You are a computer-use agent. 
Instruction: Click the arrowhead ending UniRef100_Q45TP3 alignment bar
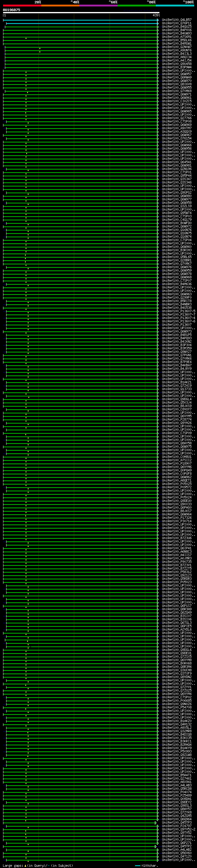(x=156, y=823)
